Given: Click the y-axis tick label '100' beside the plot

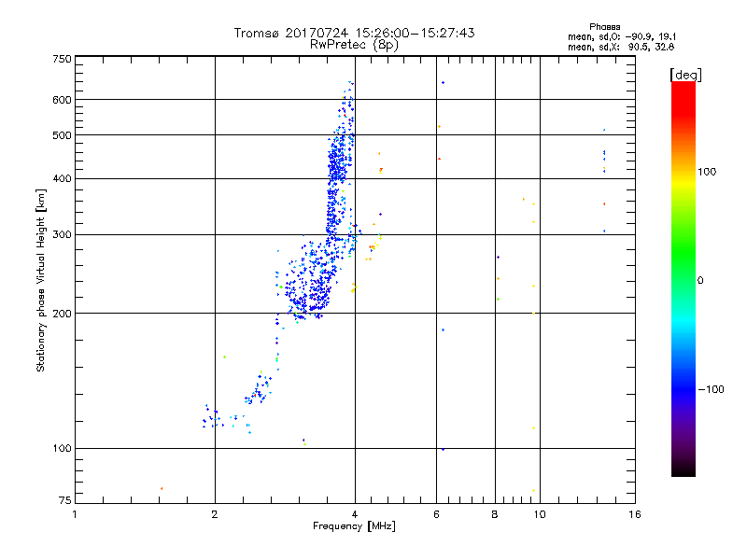Looking at the screenshot, I should (x=62, y=449).
